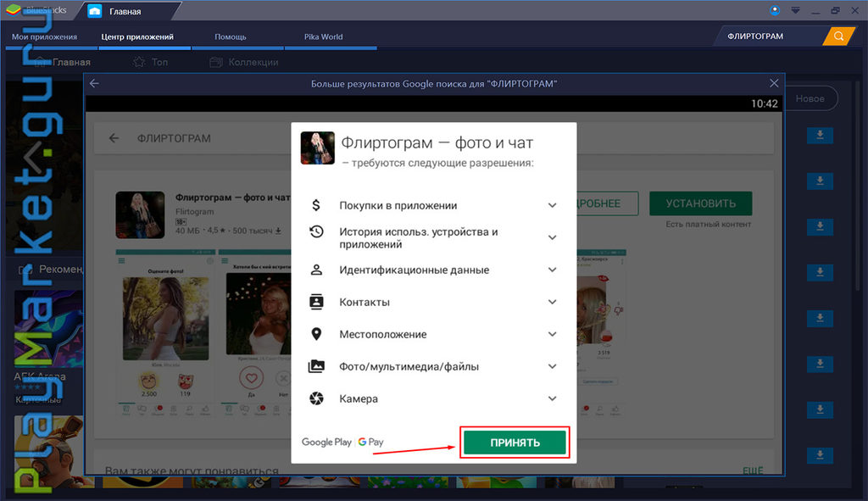Image resolution: width=868 pixels, height=501 pixels.
Task: Expand the Покупки в приложении permission
Action: tap(552, 205)
